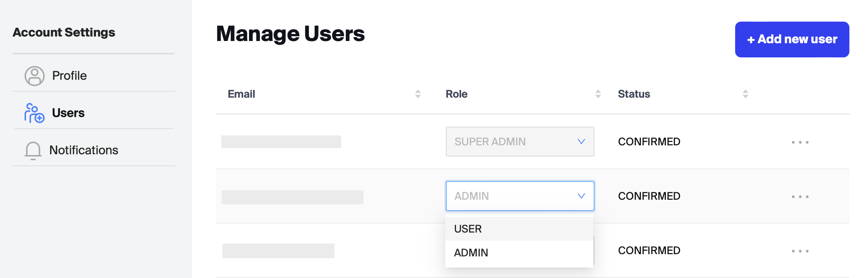Click the Users group icon in sidebar
868x278 pixels.
(x=34, y=113)
